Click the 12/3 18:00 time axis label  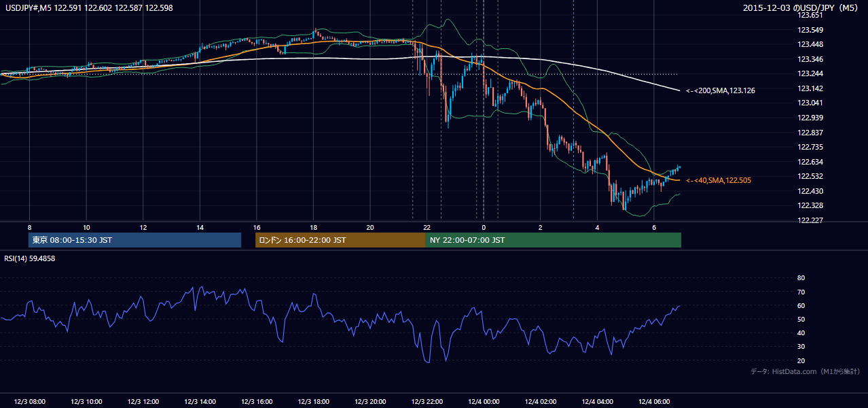(313, 402)
